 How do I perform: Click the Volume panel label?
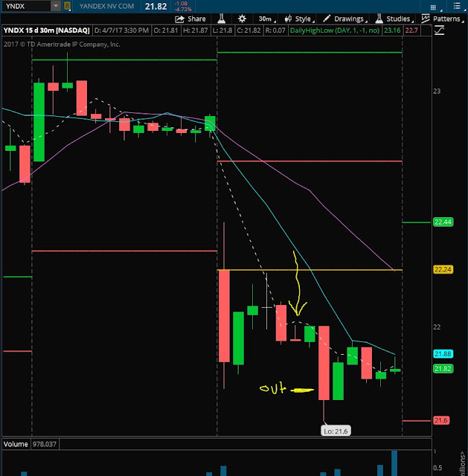coord(16,444)
